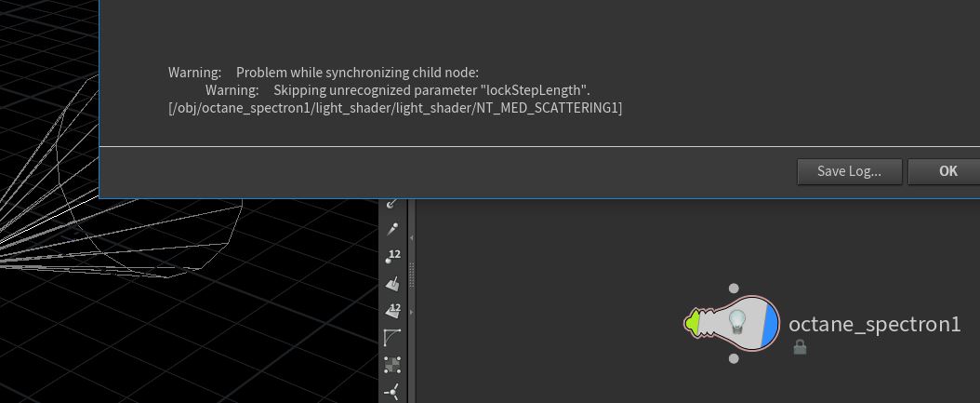Click the octane_spectron1 node name label
Viewport: 980px width, 403px height.
coord(874,324)
